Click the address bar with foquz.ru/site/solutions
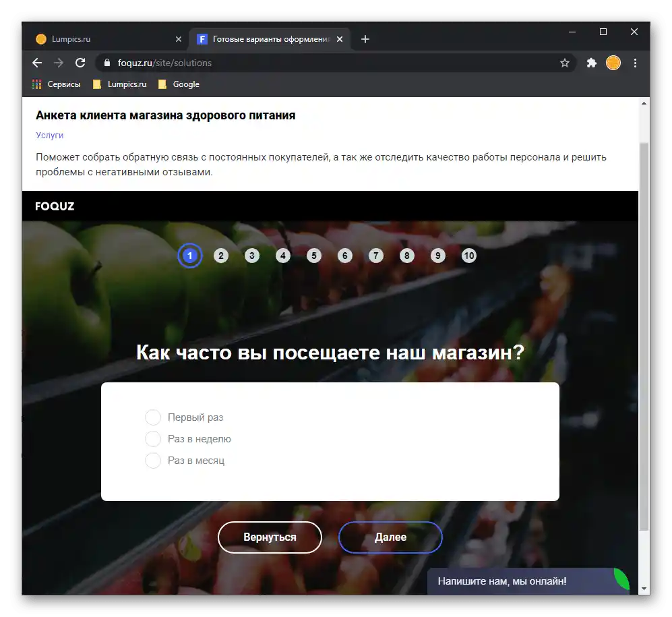 (334, 63)
